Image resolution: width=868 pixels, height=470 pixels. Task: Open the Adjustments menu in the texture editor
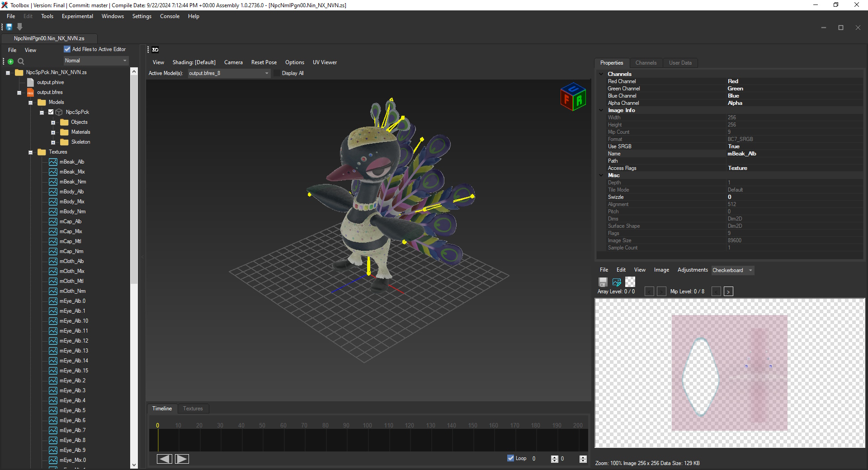click(x=693, y=270)
